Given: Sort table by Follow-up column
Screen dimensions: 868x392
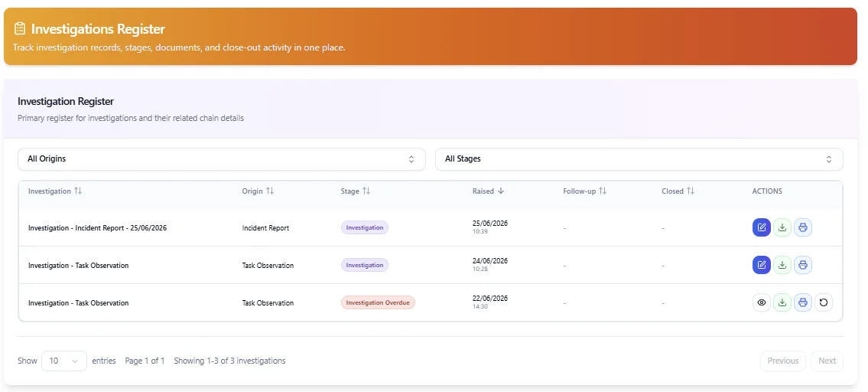Looking at the screenshot, I should click(x=584, y=191).
